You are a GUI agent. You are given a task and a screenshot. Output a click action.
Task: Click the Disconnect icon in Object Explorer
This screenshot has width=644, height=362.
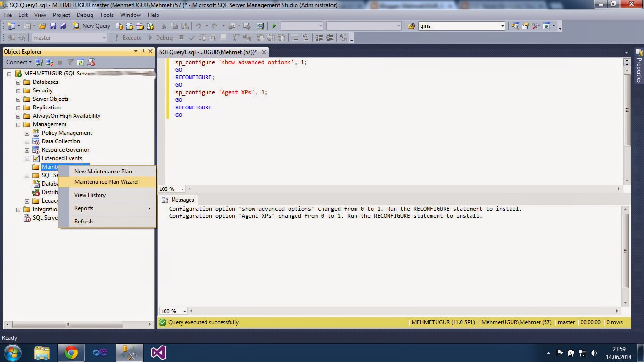click(50, 62)
